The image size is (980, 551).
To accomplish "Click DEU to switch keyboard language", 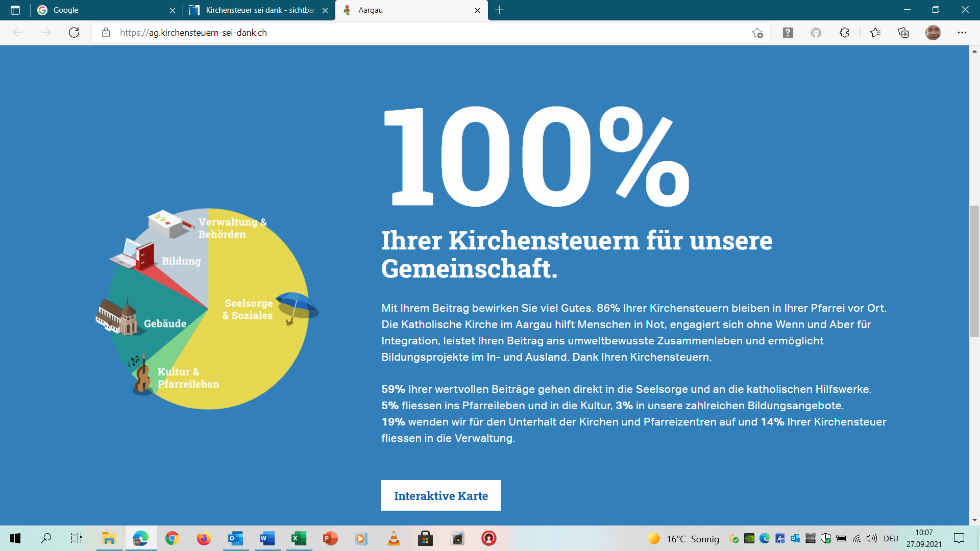I will coord(891,538).
